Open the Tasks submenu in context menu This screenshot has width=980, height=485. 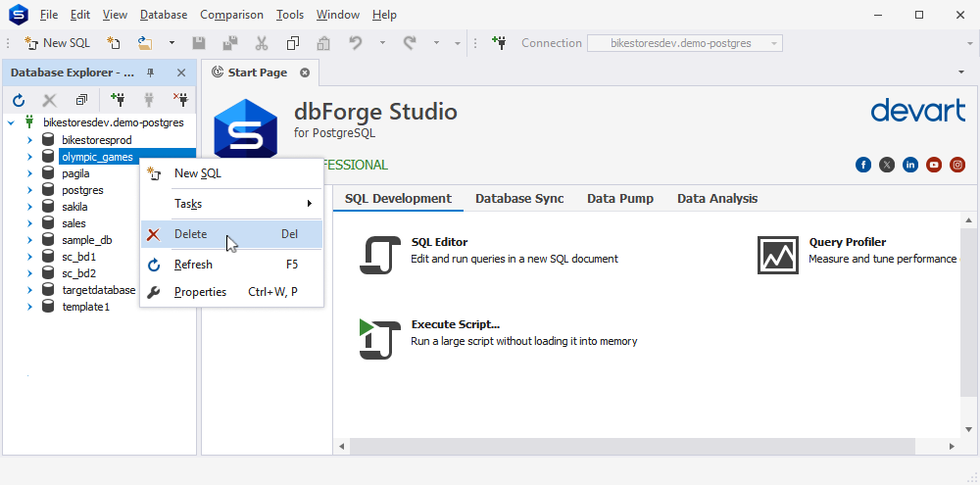231,204
